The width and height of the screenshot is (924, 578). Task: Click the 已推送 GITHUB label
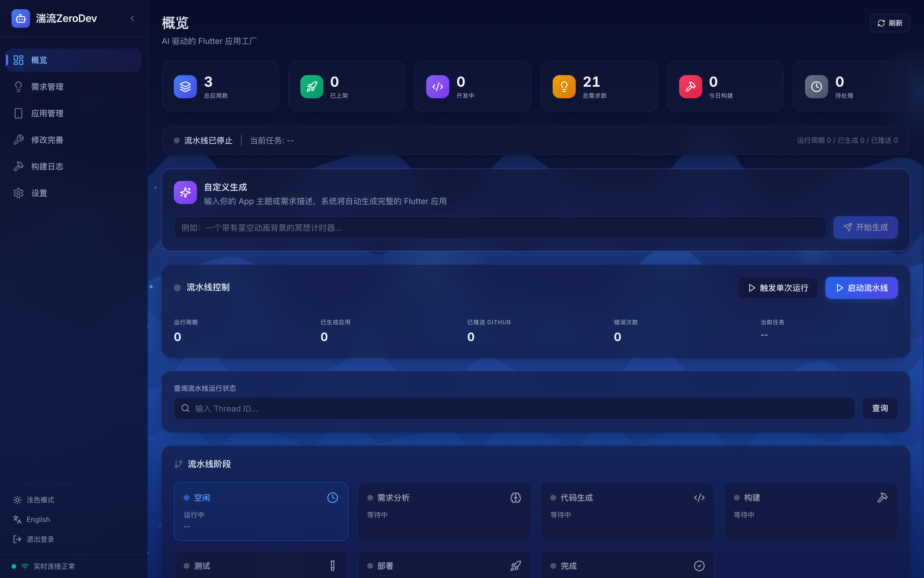[489, 322]
